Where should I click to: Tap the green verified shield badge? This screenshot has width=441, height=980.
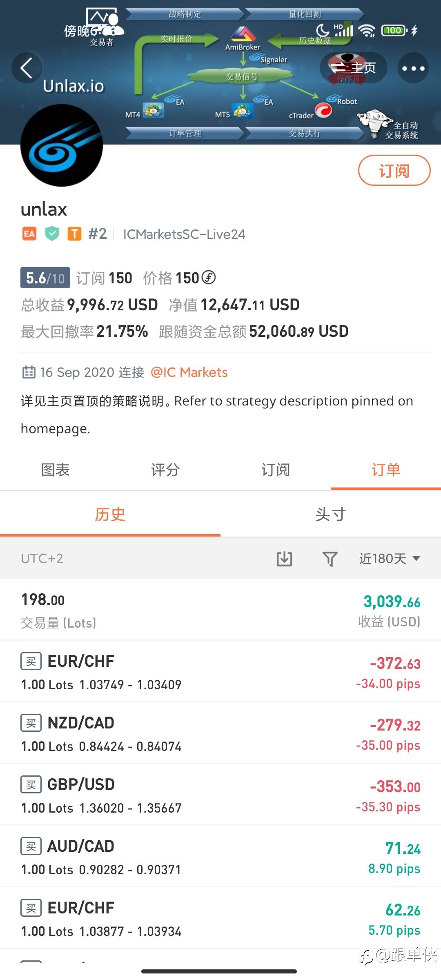52,234
